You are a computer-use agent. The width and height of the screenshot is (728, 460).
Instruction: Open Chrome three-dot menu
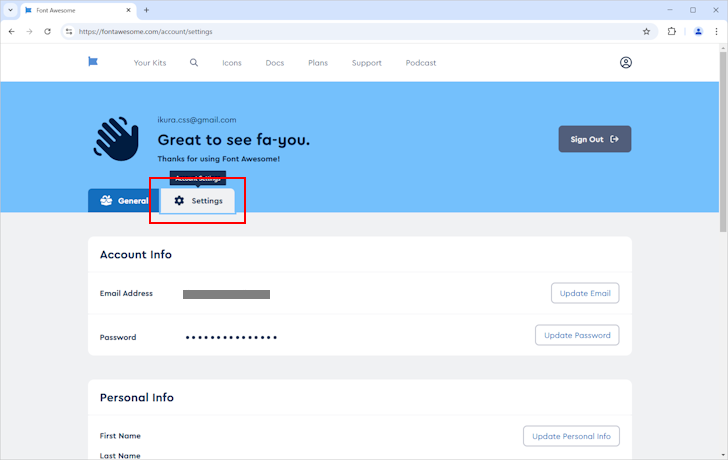pyautogui.click(x=717, y=31)
